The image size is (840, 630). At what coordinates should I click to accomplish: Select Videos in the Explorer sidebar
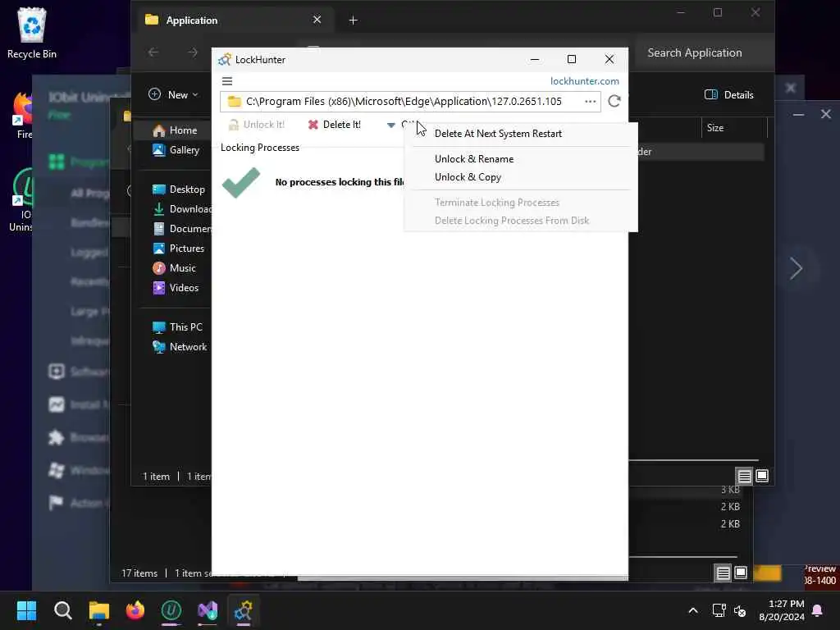pyautogui.click(x=176, y=288)
